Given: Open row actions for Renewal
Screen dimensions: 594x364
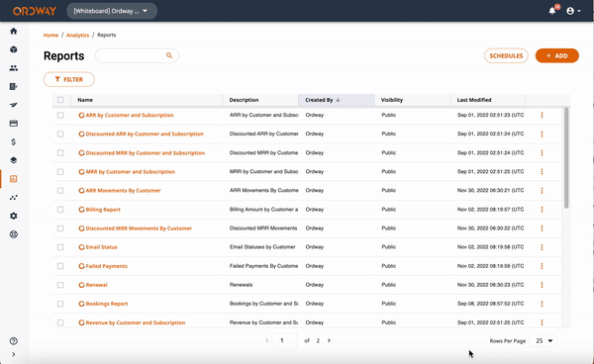Looking at the screenshot, I should pyautogui.click(x=542, y=285).
